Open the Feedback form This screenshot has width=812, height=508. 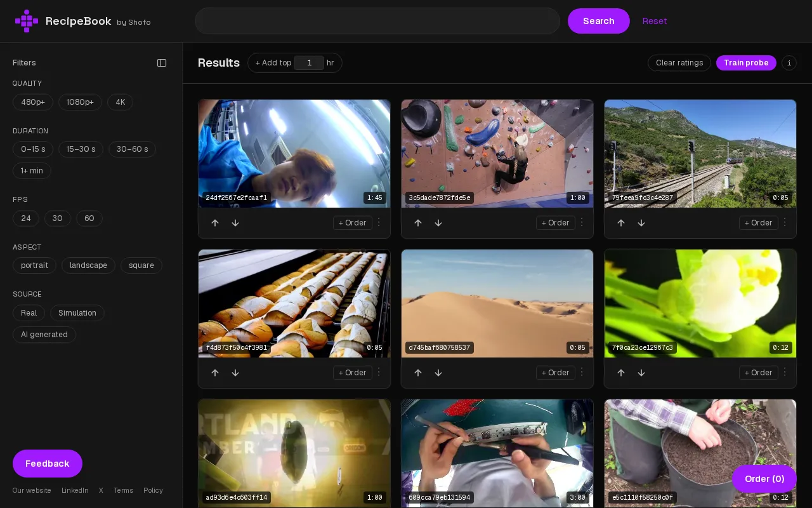(x=48, y=464)
